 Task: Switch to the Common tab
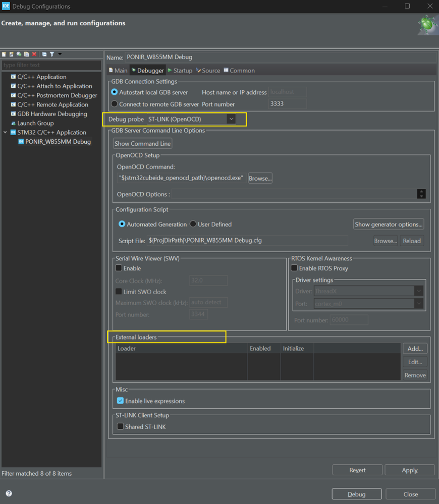pos(239,71)
